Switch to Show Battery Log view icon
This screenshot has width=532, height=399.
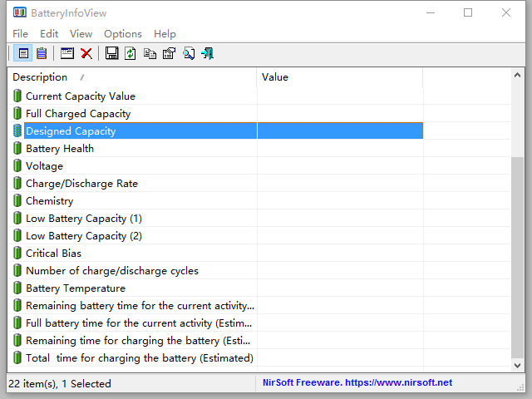coord(42,54)
